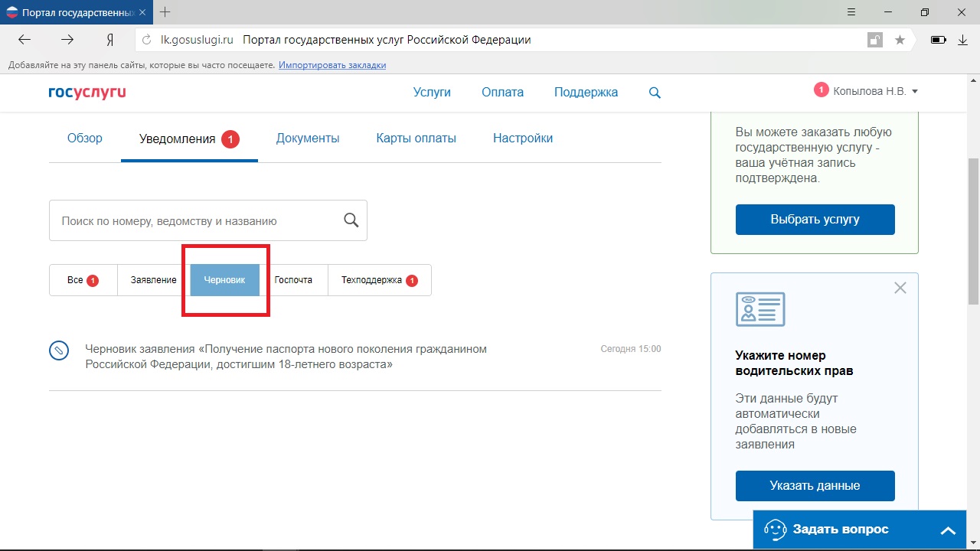Open a new browser tab with plus
The width and height of the screenshot is (980, 551).
[x=165, y=12]
